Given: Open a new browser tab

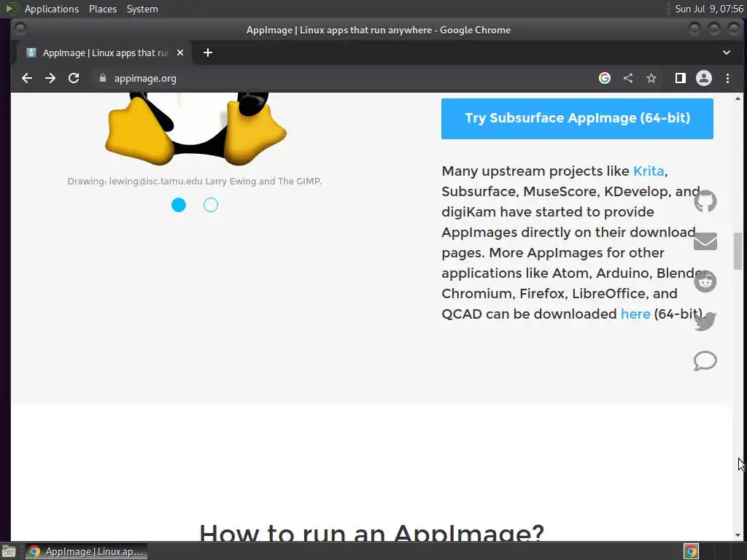Looking at the screenshot, I should [x=208, y=52].
